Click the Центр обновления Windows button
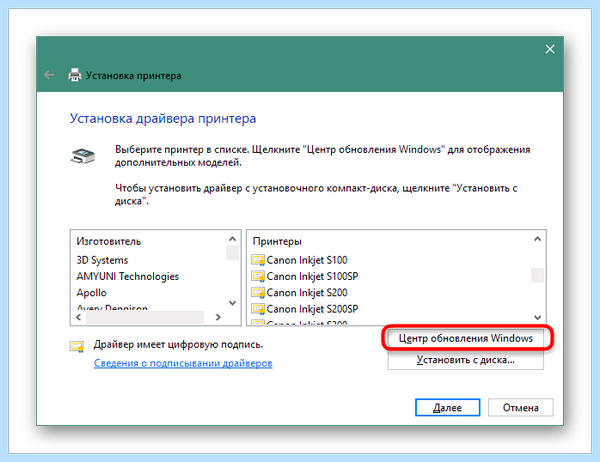This screenshot has width=600, height=462. coord(466,338)
